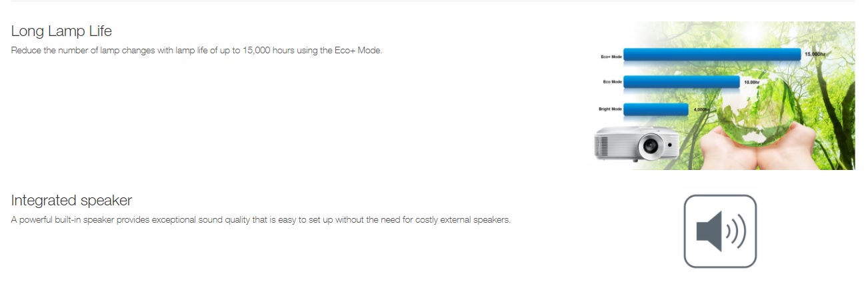Click the "Eco Mode" chart label

coord(612,82)
